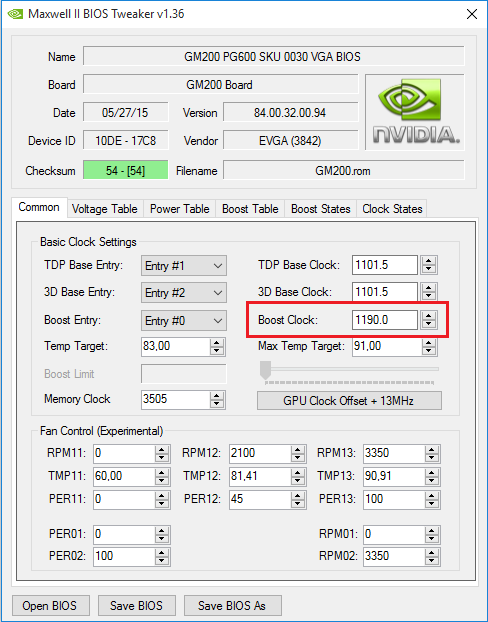Click the Filename field GM200.rom
This screenshot has width=488, height=622.
[x=343, y=171]
